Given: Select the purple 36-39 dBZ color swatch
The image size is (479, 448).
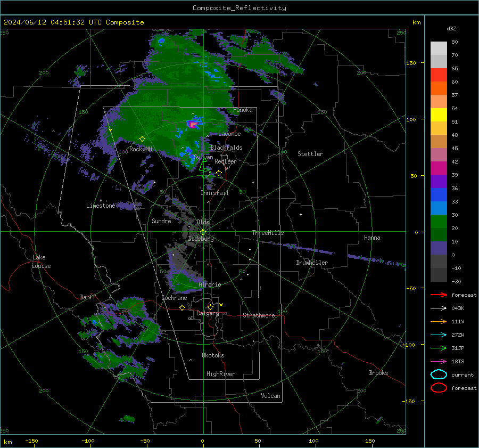Looking at the screenshot, I should [439, 182].
